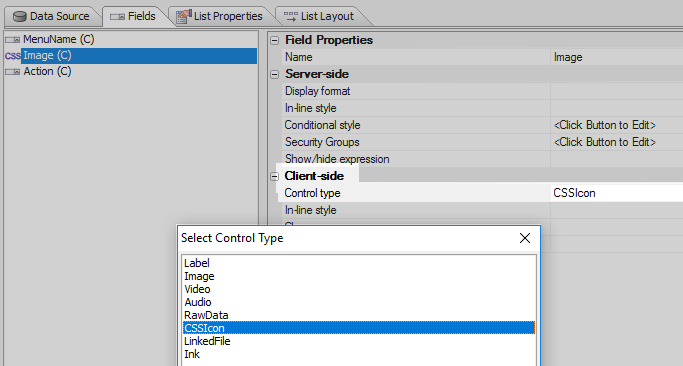
Task: Click the Name property label
Action: [x=298, y=57]
